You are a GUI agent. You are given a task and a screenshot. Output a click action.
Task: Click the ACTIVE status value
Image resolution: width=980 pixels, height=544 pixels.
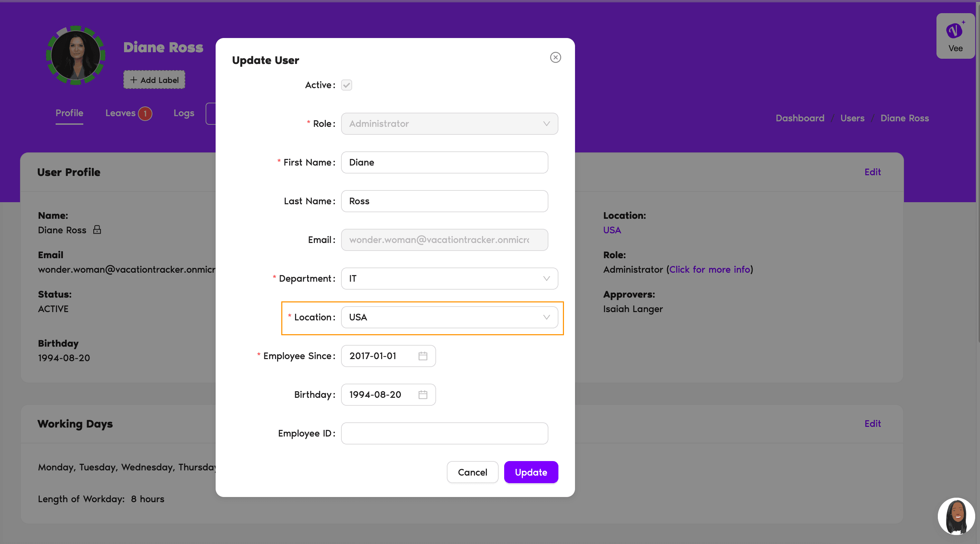[x=53, y=309]
